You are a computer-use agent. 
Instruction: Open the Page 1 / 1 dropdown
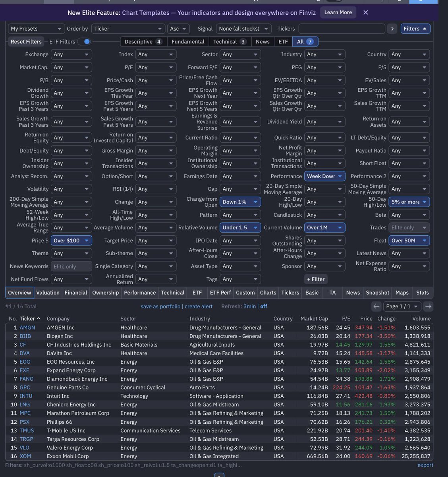[402, 306]
